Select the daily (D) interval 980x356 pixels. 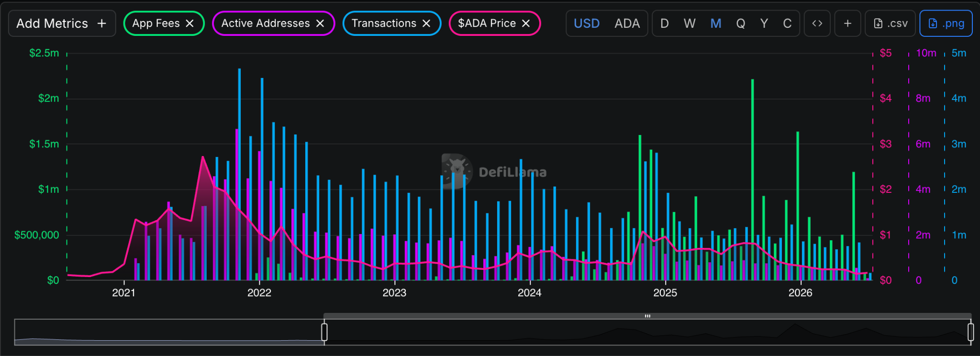[x=665, y=23]
